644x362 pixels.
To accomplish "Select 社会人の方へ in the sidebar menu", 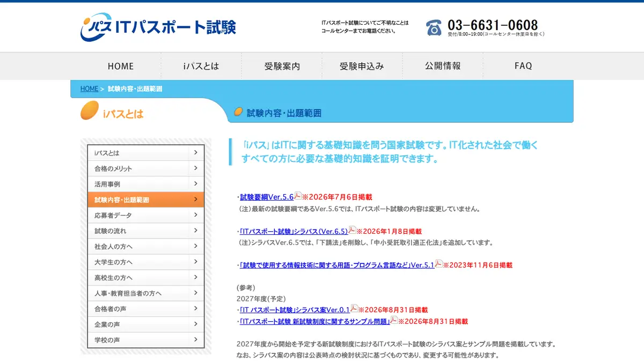I will pos(146,246).
